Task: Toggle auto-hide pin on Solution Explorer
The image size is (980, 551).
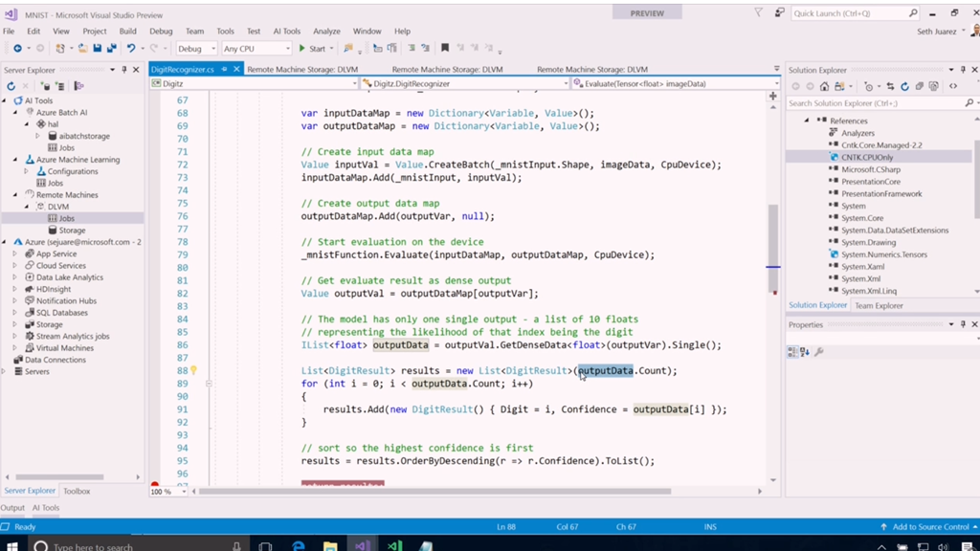Action: (963, 70)
